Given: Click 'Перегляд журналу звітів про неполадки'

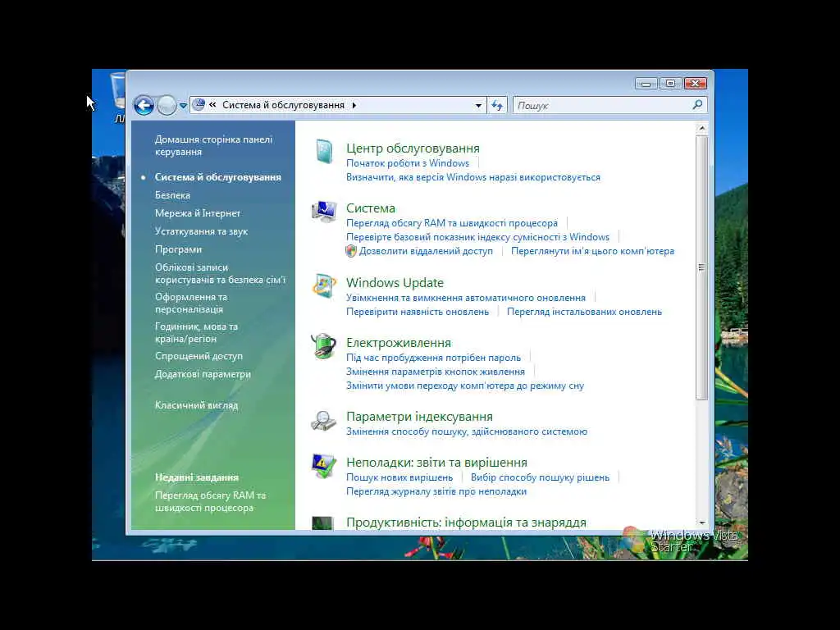Looking at the screenshot, I should click(436, 491).
